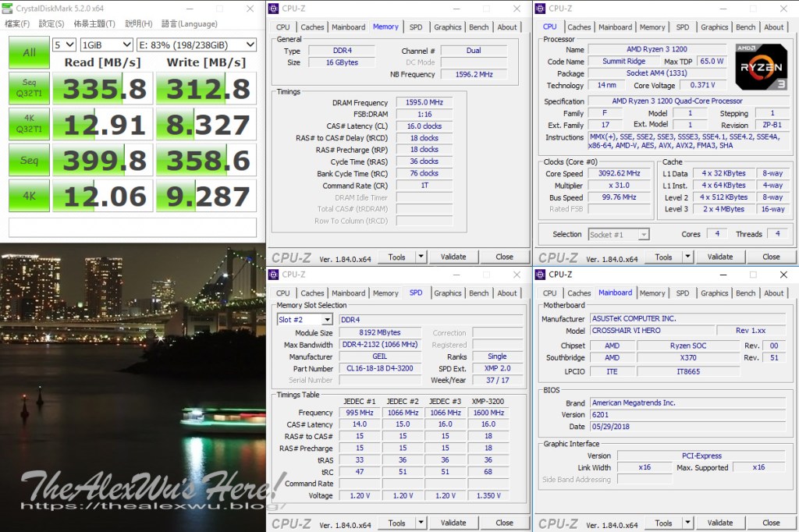
Task: Open the test count dropdown showing 5
Action: pos(64,45)
